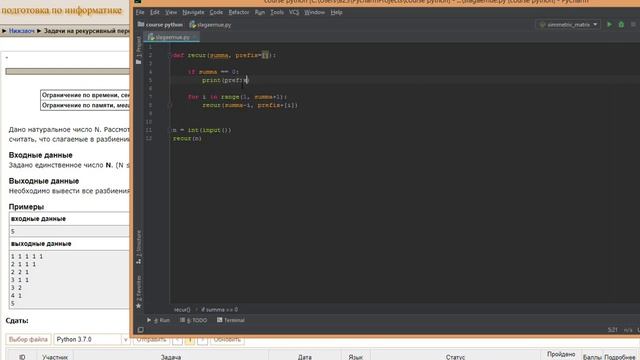Open the Help menu
The width and height of the screenshot is (640, 360).
pyautogui.click(x=336, y=12)
